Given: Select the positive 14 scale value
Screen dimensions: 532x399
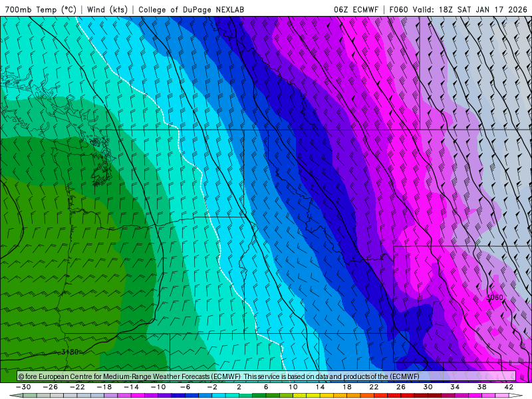Looking at the screenshot, I should tap(320, 387).
